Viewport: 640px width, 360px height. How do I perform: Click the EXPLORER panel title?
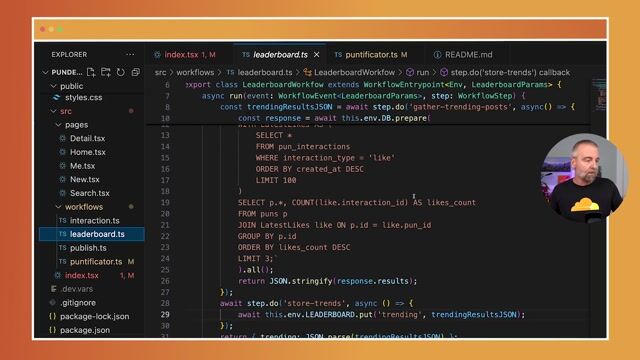coord(69,55)
